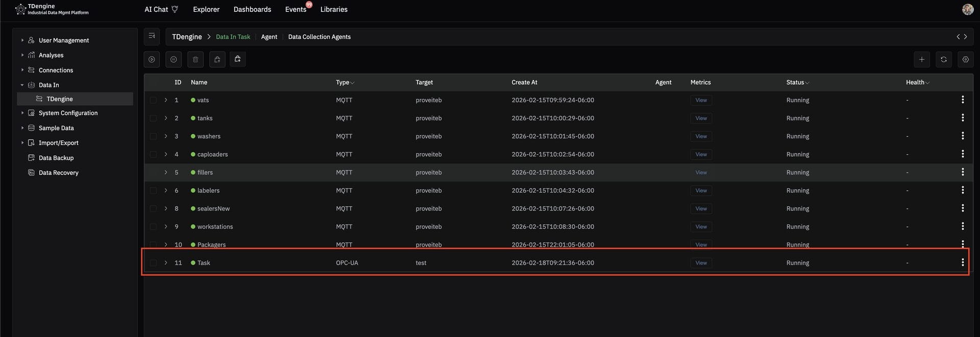Open the Status column filter dropdown
This screenshot has height=337, width=980.
click(807, 83)
